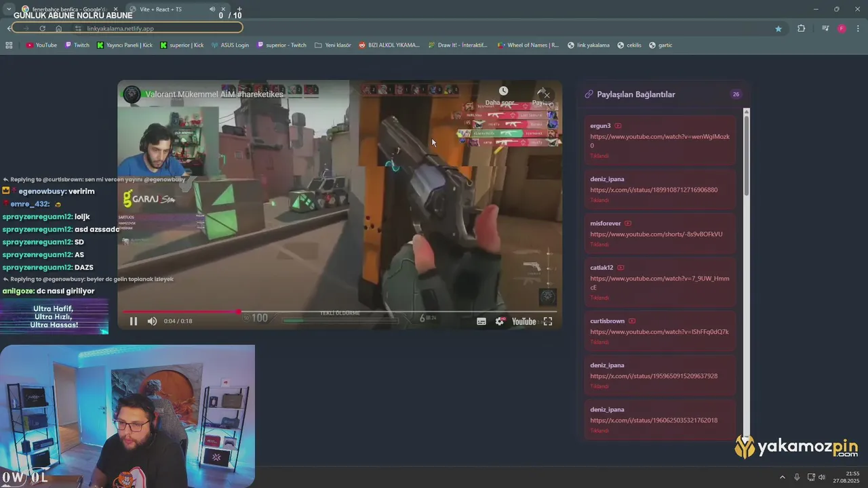Click the Watch later clock icon
The height and width of the screenshot is (488, 868).
coord(503,91)
